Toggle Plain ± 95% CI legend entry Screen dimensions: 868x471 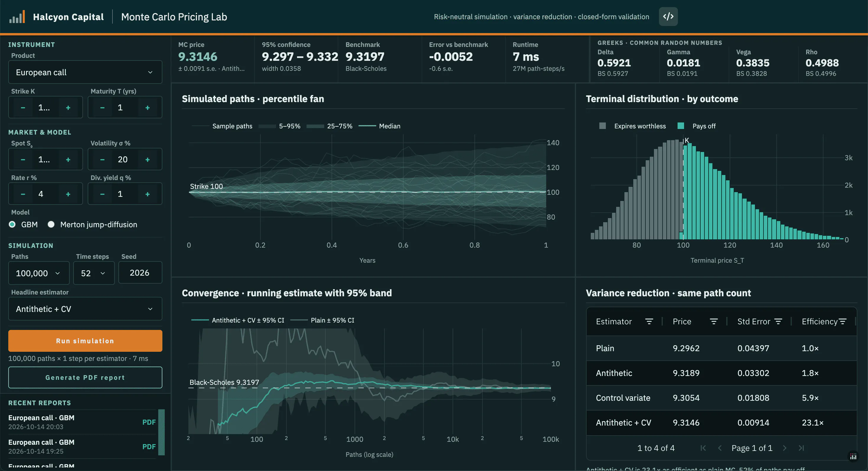tap(322, 320)
